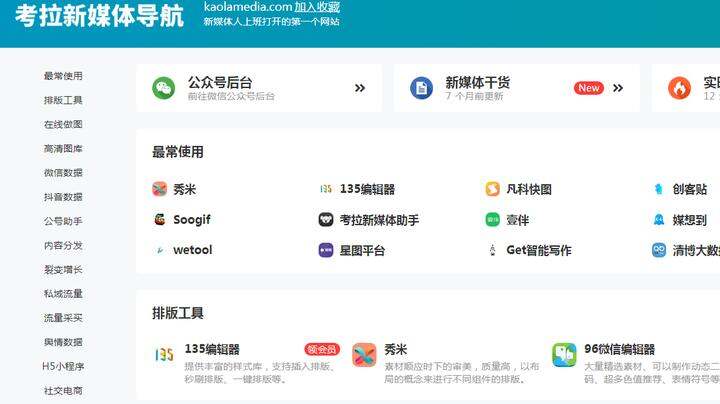Click the 135编辑器 icon under 最常使用
The height and width of the screenshot is (404, 720).
pos(326,189)
